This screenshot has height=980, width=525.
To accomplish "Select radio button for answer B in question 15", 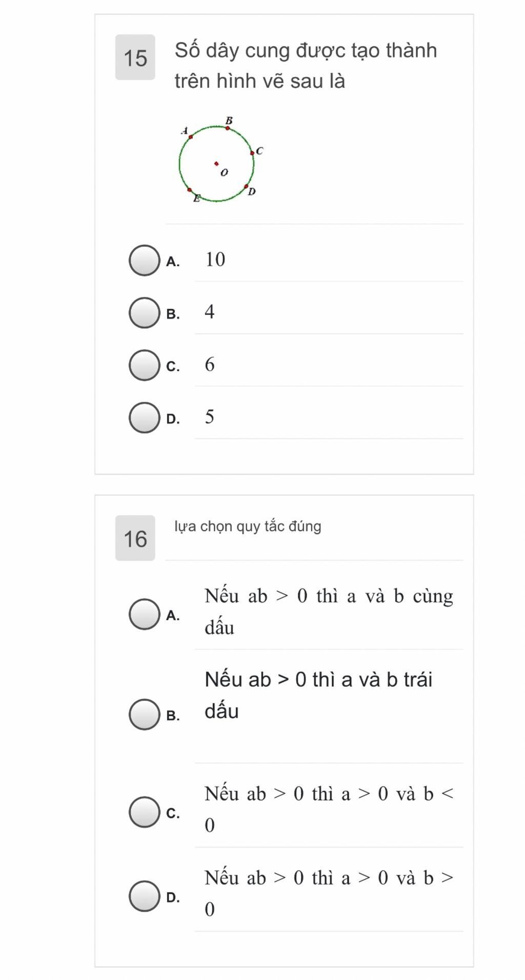I will (x=144, y=313).
